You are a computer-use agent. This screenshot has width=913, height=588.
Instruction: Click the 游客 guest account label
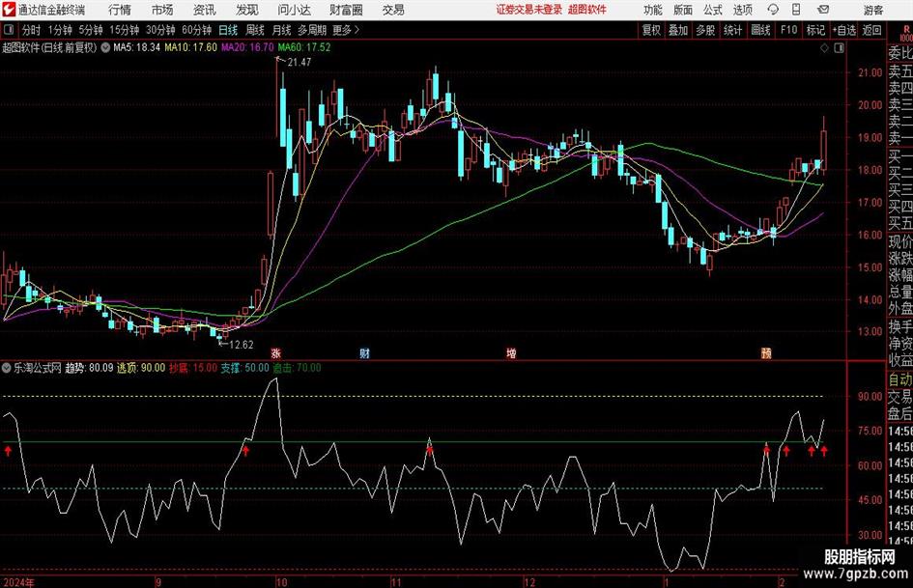coord(872,10)
